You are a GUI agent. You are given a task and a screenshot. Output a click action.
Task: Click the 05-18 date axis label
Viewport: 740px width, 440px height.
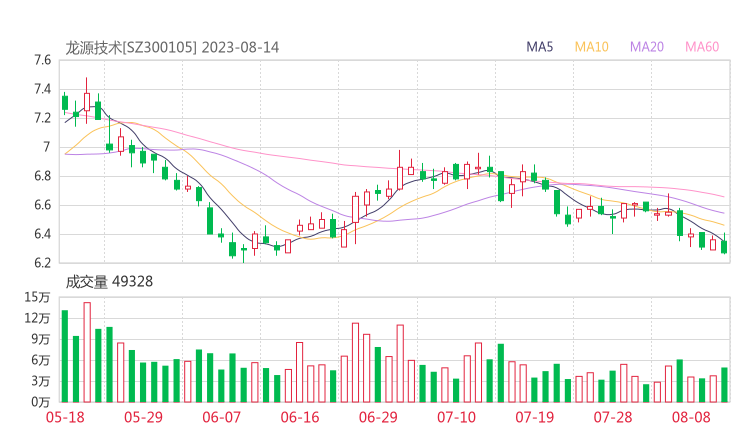point(65,417)
